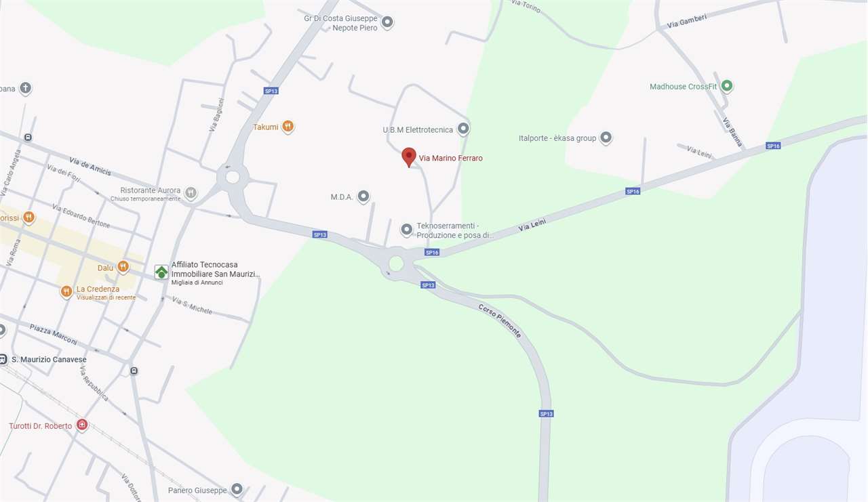Viewport: 868px width, 502px height.
Task: Select the Italporte - èkasa group marker
Action: tap(606, 138)
